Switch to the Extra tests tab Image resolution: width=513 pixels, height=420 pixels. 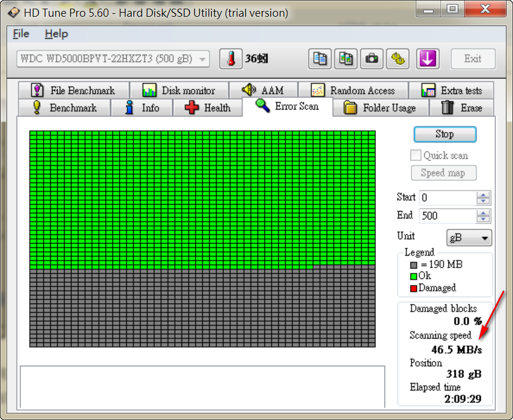tap(451, 90)
